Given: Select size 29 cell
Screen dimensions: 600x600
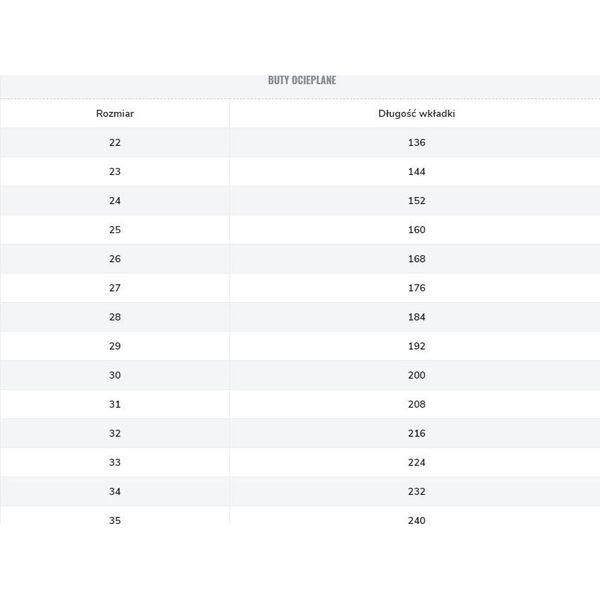Looking at the screenshot, I should point(115,346).
